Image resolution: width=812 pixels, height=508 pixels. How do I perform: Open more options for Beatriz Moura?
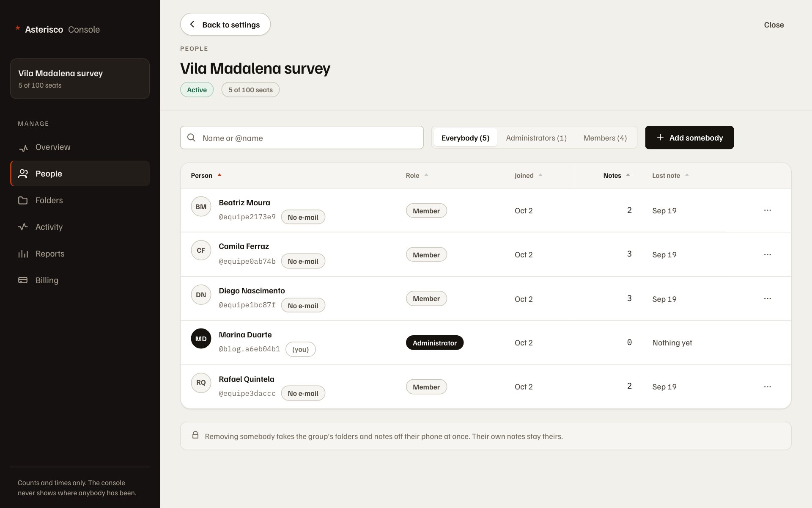(768, 210)
